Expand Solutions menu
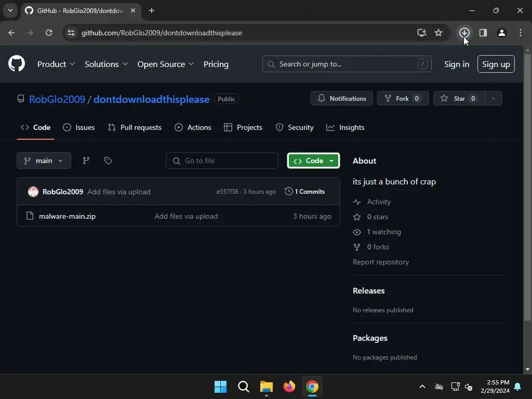The height and width of the screenshot is (399, 532). tap(106, 64)
